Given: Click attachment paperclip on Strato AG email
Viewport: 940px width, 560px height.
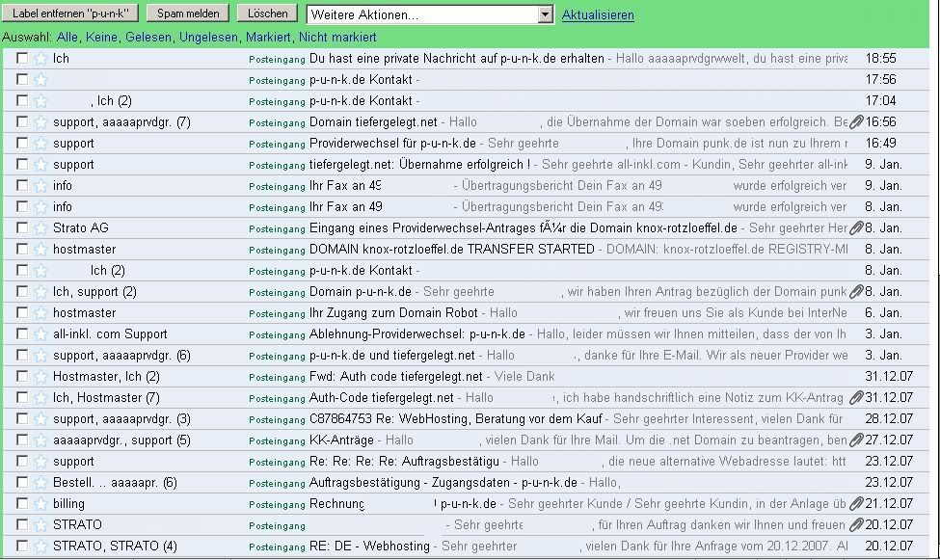Looking at the screenshot, I should point(856,227).
